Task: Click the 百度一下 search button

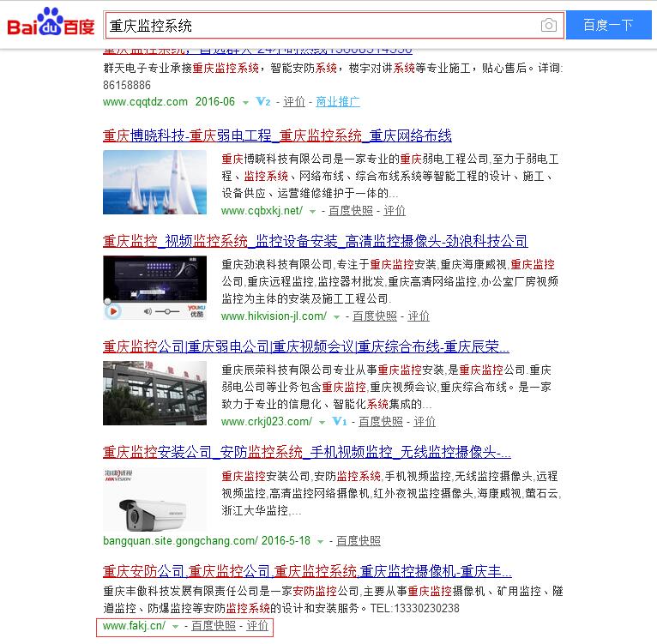Action: click(608, 26)
